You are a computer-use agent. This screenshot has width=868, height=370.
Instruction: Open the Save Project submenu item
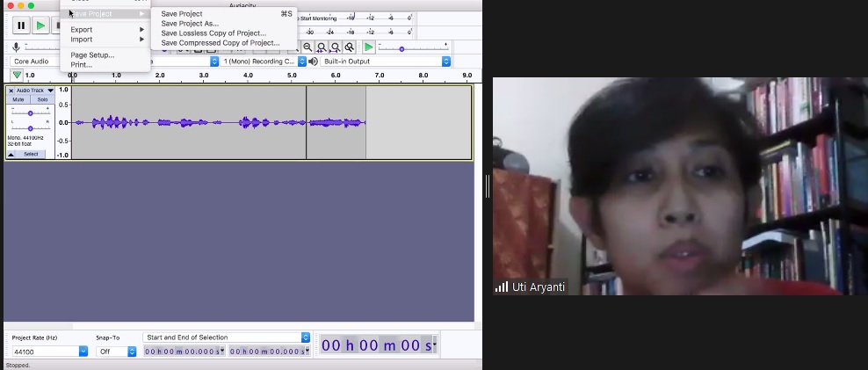pos(105,14)
